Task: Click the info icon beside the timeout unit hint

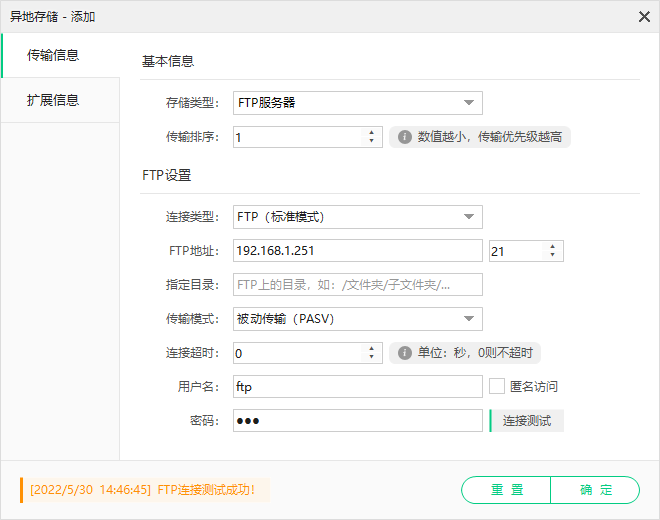Action: [405, 353]
